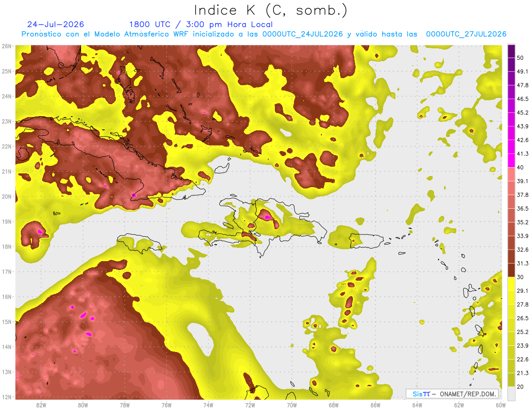The width and height of the screenshot is (532, 411).
Task: Pick the yellow band between 26.5 and 25.2
Action: (511, 325)
